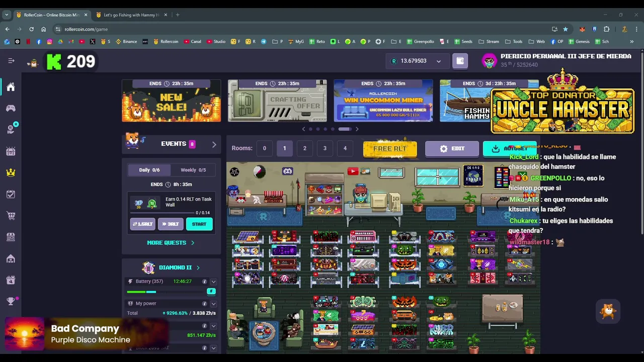
Task: Open the shopping cart store icon
Action: [11, 216]
